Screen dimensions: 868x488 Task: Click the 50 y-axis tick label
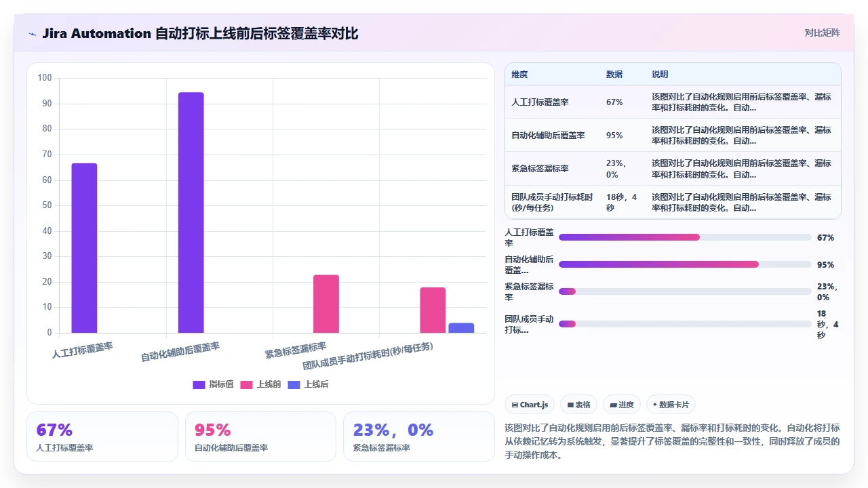pyautogui.click(x=47, y=205)
